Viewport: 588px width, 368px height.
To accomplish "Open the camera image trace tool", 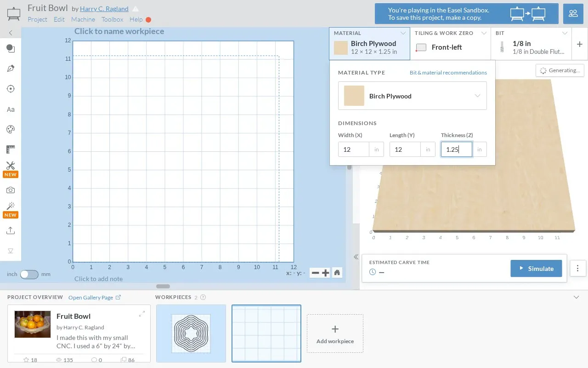I will 11,190.
